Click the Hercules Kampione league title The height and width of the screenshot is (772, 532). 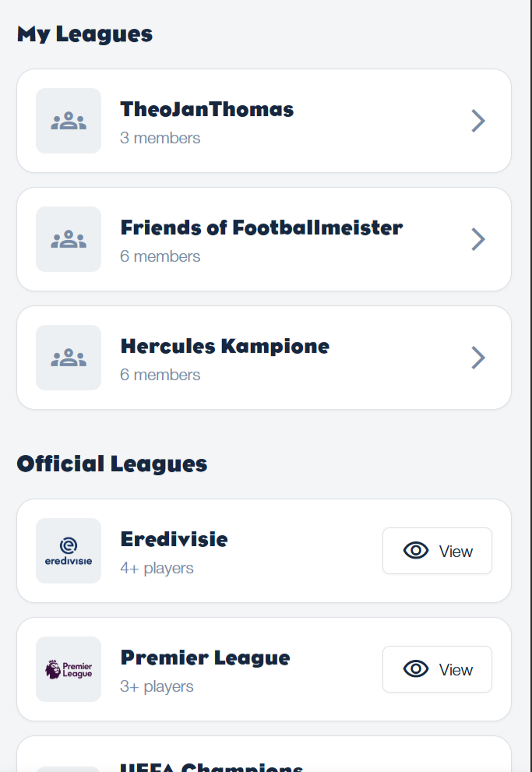[x=224, y=347]
